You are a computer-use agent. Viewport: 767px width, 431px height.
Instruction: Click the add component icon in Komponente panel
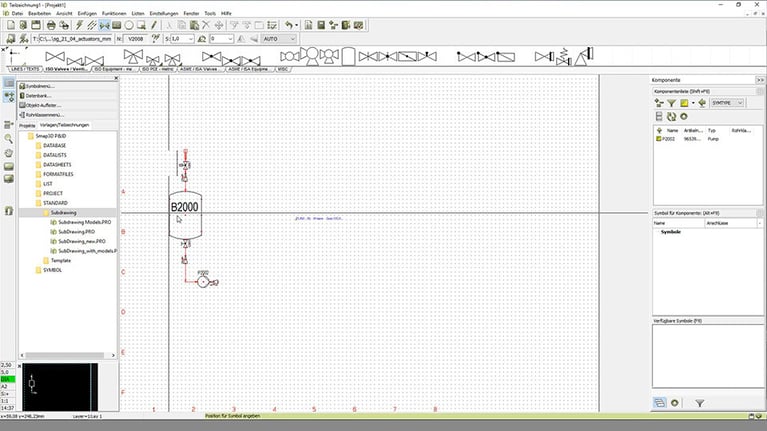[659, 103]
